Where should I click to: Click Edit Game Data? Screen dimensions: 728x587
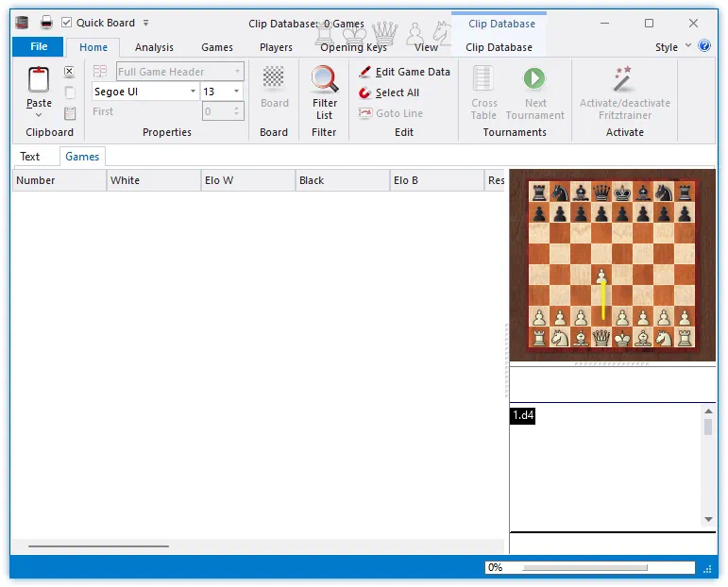click(x=404, y=72)
